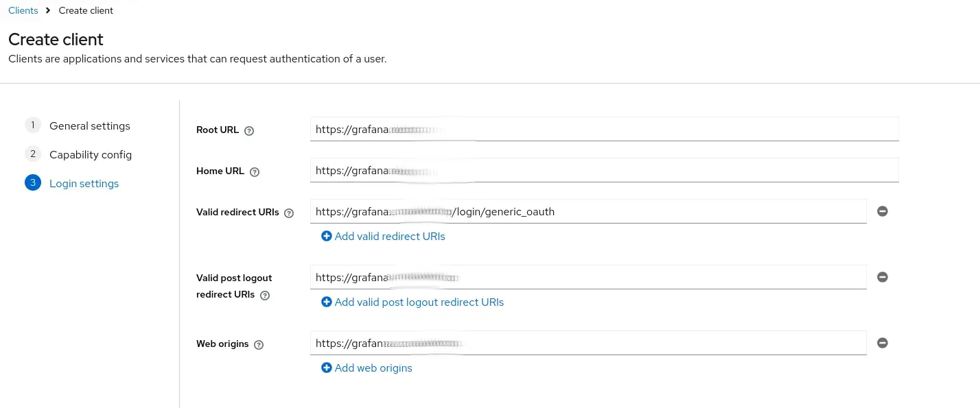Screen dimensions: 980x408
Task: Remove the Valid redirect URIs entry
Action: (x=883, y=211)
